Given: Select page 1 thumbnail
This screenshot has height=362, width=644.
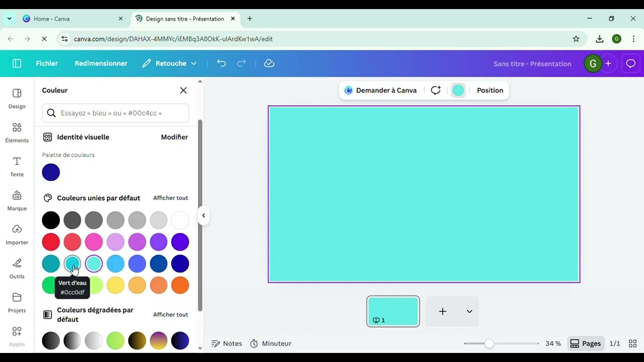Looking at the screenshot, I should point(393,312).
